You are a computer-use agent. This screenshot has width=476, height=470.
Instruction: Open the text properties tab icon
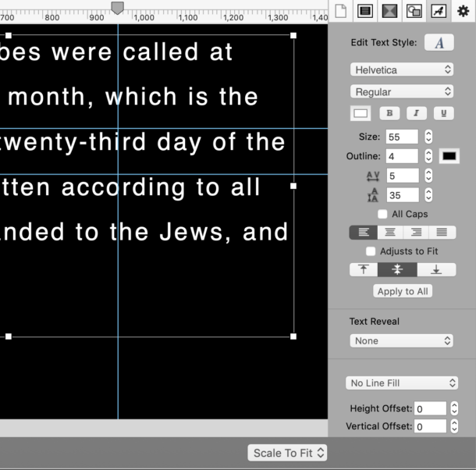(439, 11)
